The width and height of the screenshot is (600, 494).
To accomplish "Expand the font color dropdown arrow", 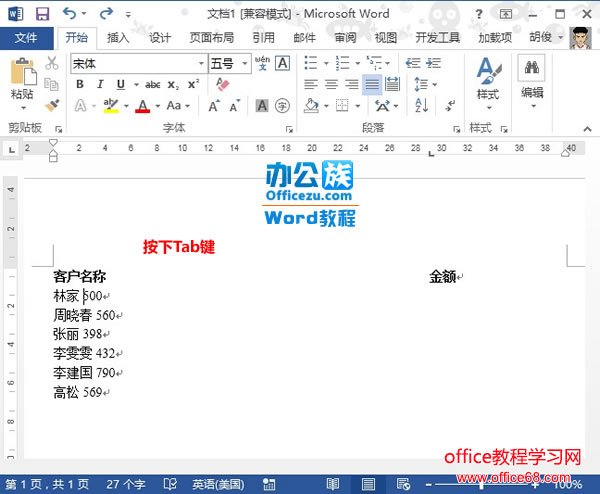I will 157,106.
